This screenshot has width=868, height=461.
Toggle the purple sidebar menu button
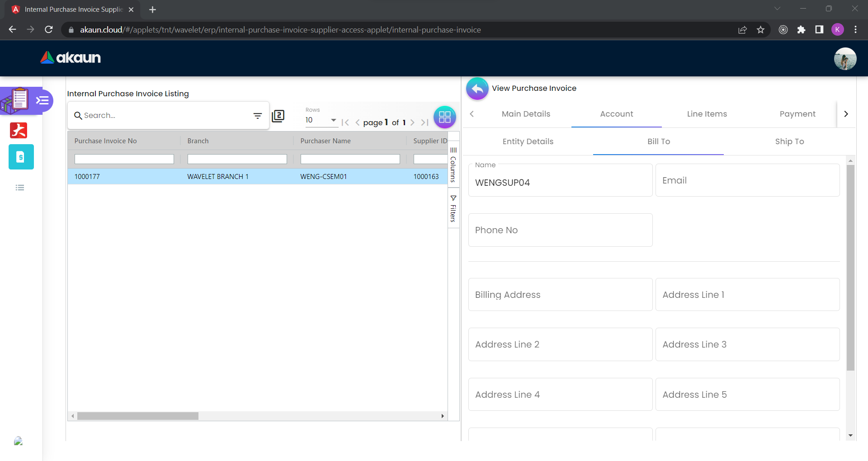pyautogui.click(x=42, y=100)
